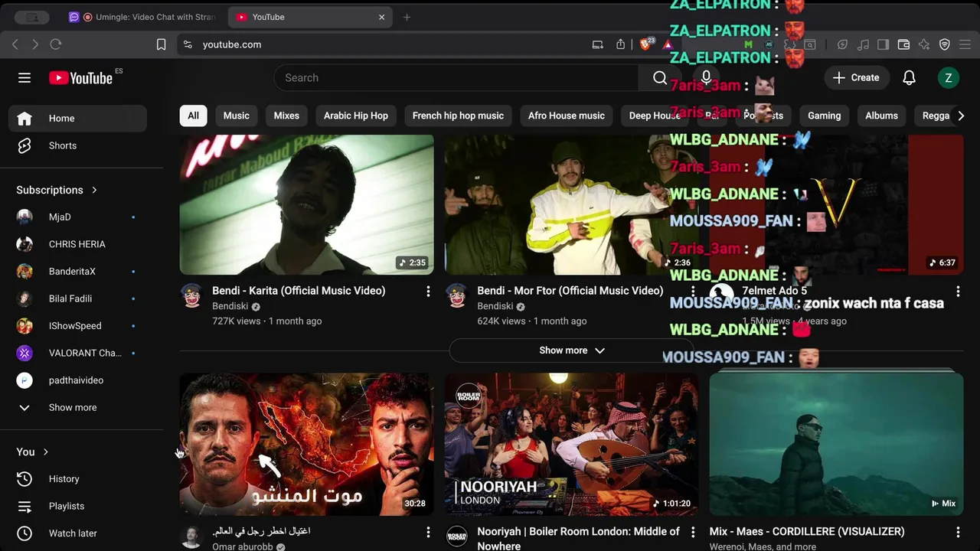Open MjaD channel avatar in subscriptions
Viewport: 980px width, 551px height.
[x=24, y=217]
